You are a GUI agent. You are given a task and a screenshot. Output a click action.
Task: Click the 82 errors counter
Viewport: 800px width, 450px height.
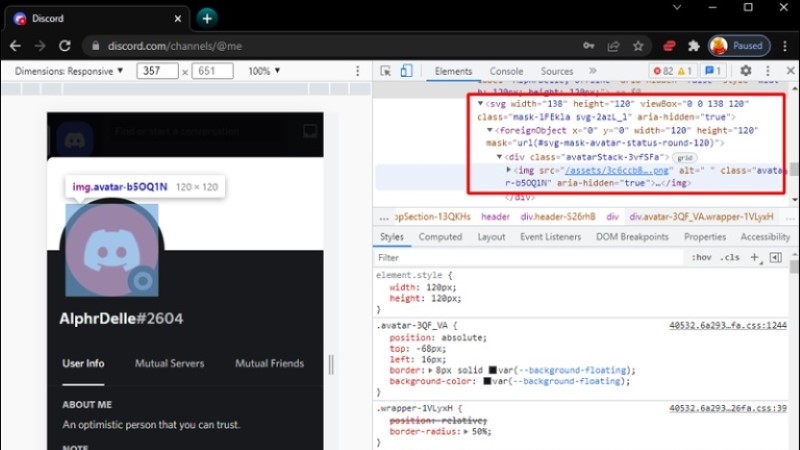[x=663, y=71]
